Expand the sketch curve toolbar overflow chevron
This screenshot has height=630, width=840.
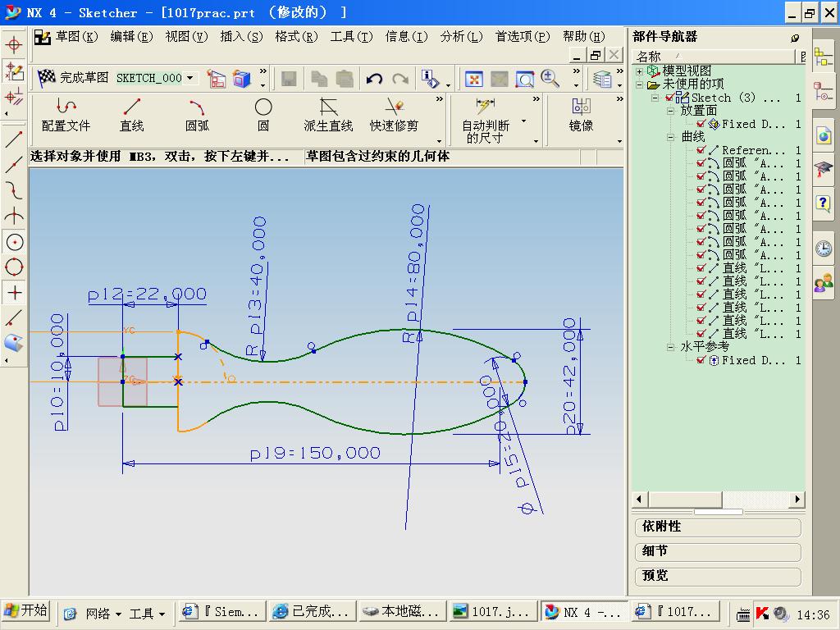pos(440,99)
